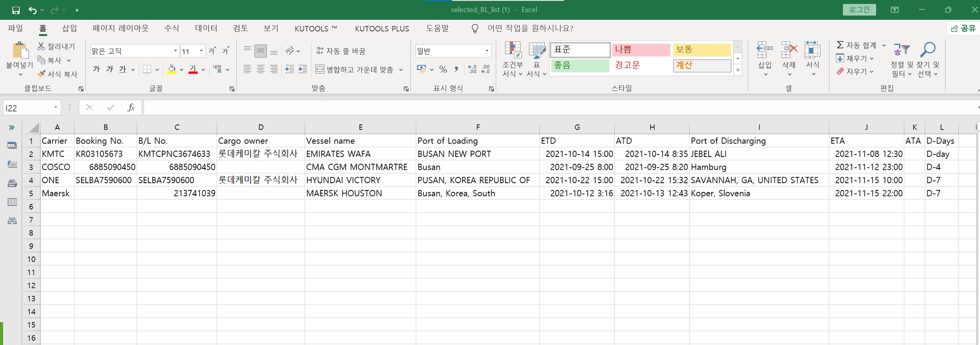
Task: Toggle center horizontal alignment
Action: pyautogui.click(x=261, y=69)
